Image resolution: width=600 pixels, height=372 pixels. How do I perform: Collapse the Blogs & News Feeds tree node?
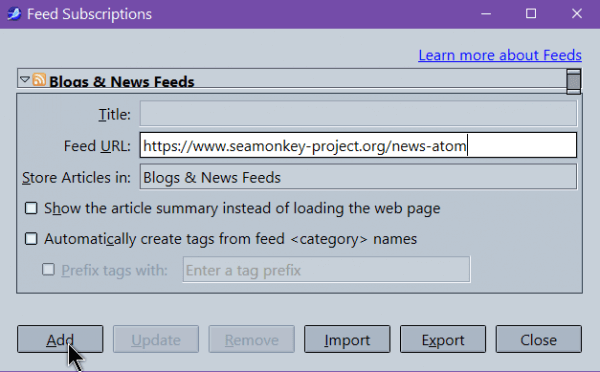point(25,80)
